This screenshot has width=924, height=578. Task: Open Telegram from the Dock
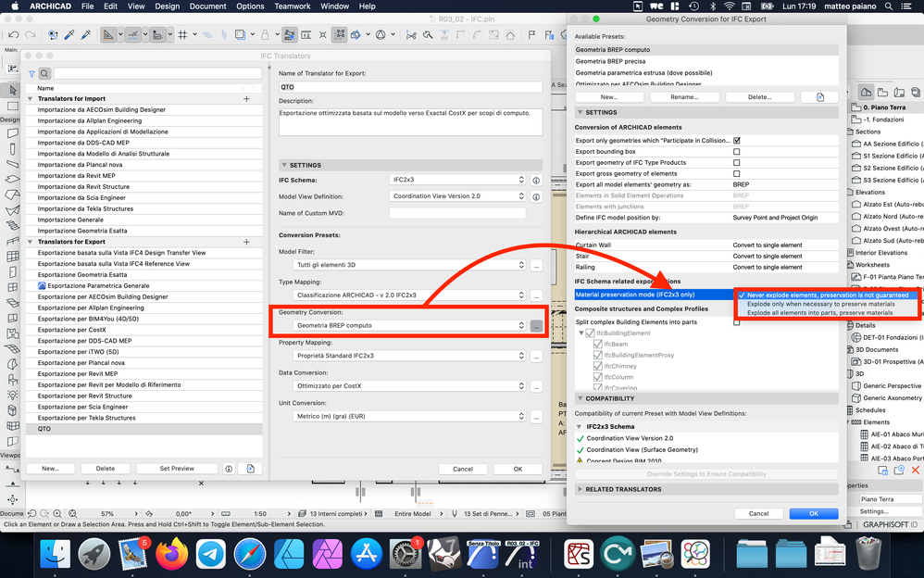pyautogui.click(x=210, y=554)
